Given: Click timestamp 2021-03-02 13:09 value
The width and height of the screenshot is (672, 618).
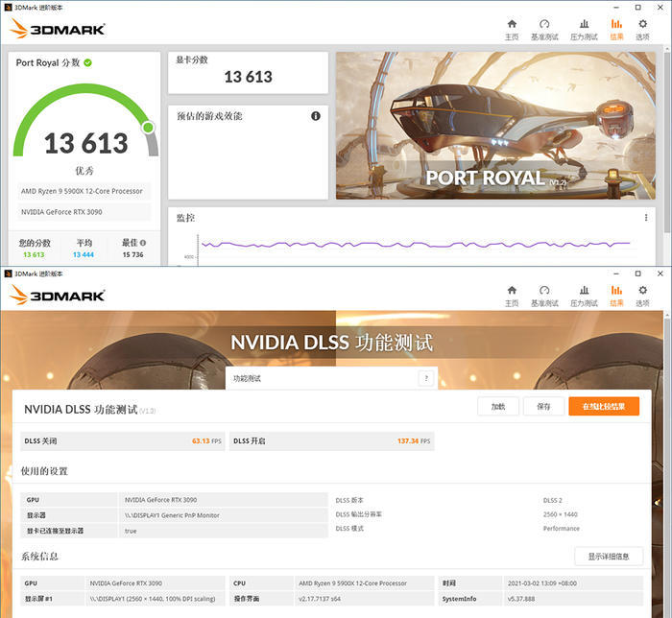Looking at the screenshot, I should [542, 583].
